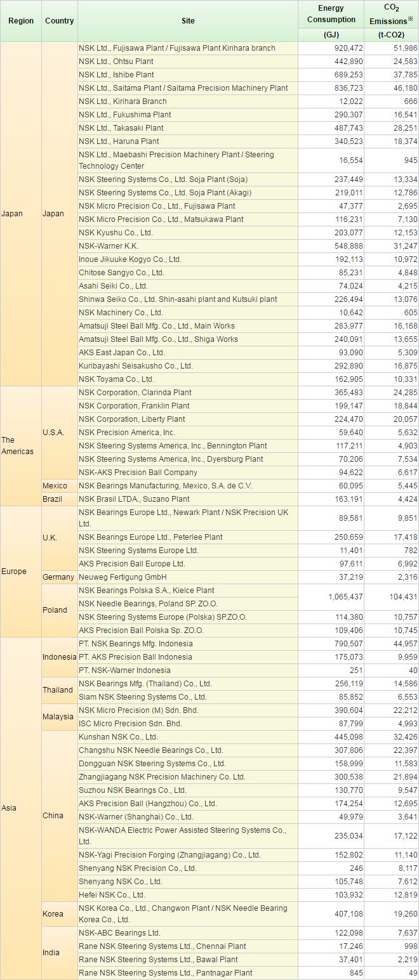Click the Poland country cell
Image resolution: width=419 pixels, height=980 pixels.
pyautogui.click(x=59, y=610)
